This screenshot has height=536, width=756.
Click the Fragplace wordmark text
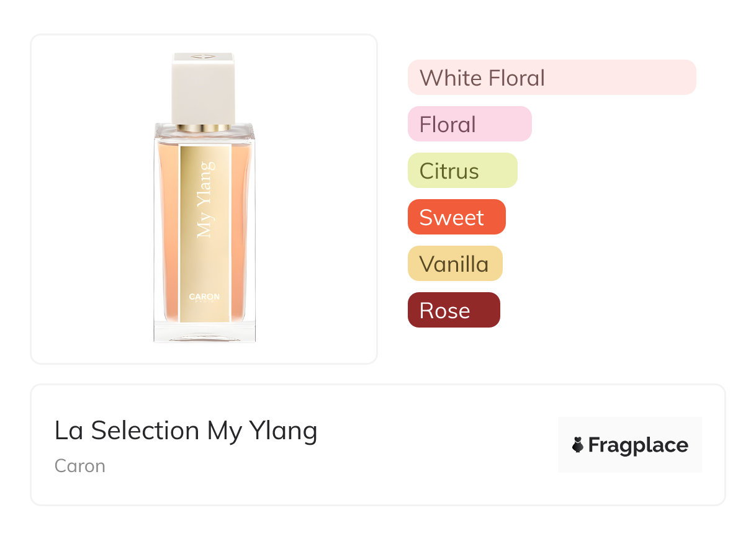638,445
